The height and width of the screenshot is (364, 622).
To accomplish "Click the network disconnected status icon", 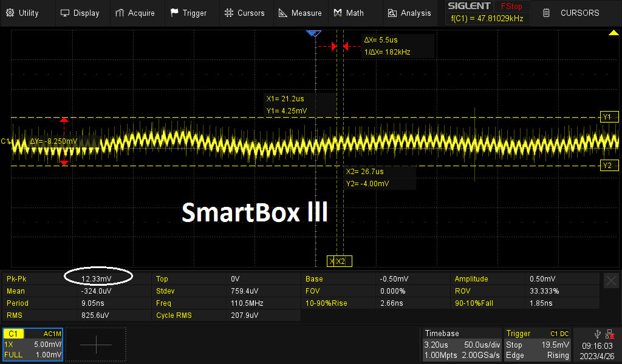I will (610, 334).
